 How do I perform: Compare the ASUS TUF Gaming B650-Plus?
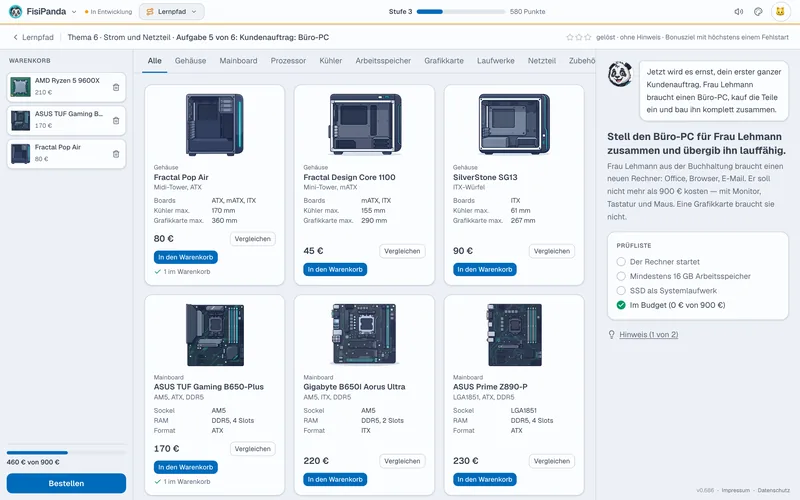(253, 449)
